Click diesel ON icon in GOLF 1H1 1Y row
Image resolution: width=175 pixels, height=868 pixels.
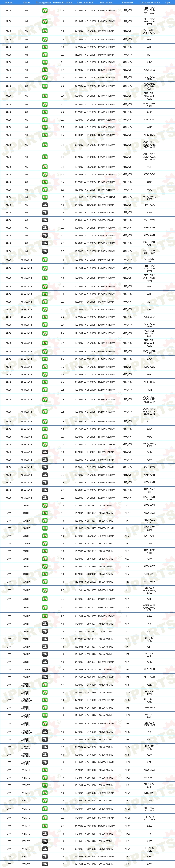click(x=45, y=624)
